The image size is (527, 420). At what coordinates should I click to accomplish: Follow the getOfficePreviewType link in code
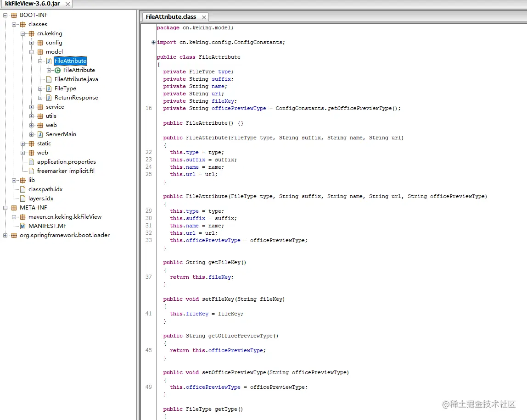coord(359,109)
